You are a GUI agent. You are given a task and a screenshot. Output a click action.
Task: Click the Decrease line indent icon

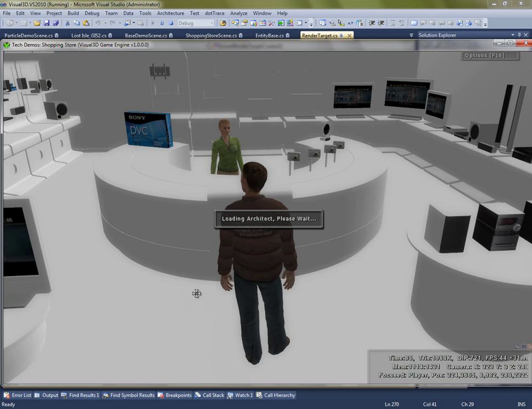(372, 23)
